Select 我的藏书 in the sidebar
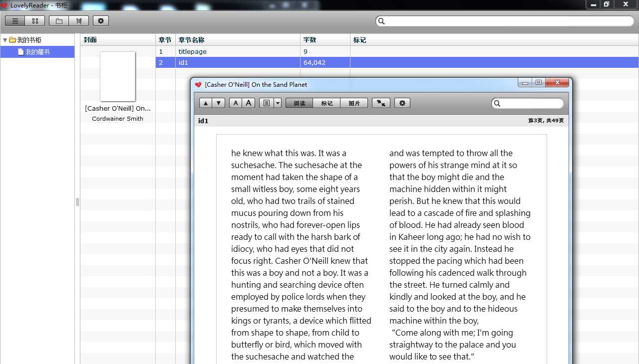The image size is (639, 364). tap(37, 52)
